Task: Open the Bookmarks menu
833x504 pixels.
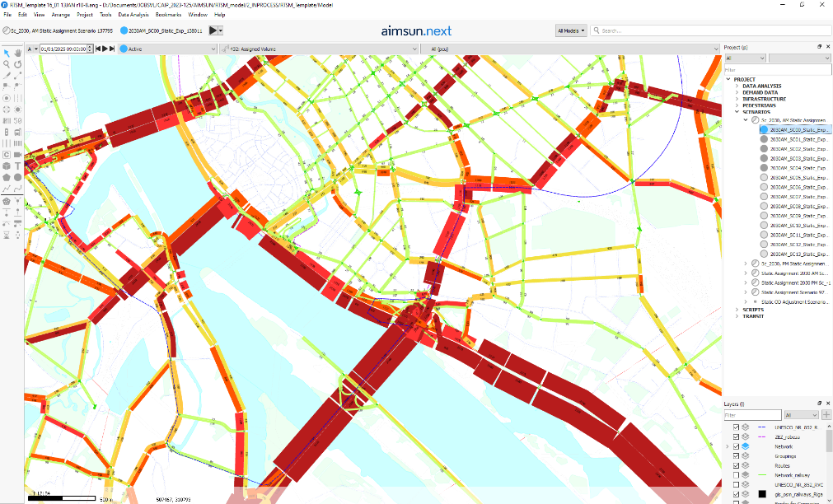Action: (168, 15)
